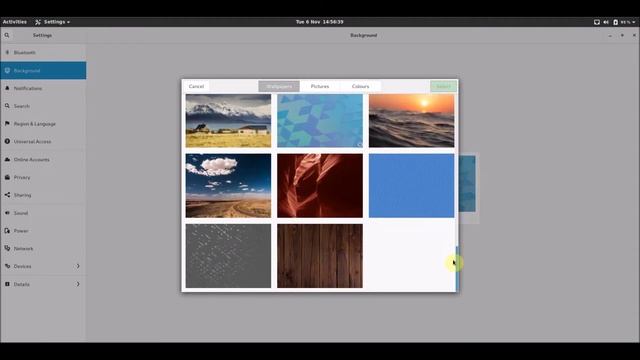Screen dimensions: 640x360
Task: Click the Devices icon in the sidebar
Action: (7, 266)
